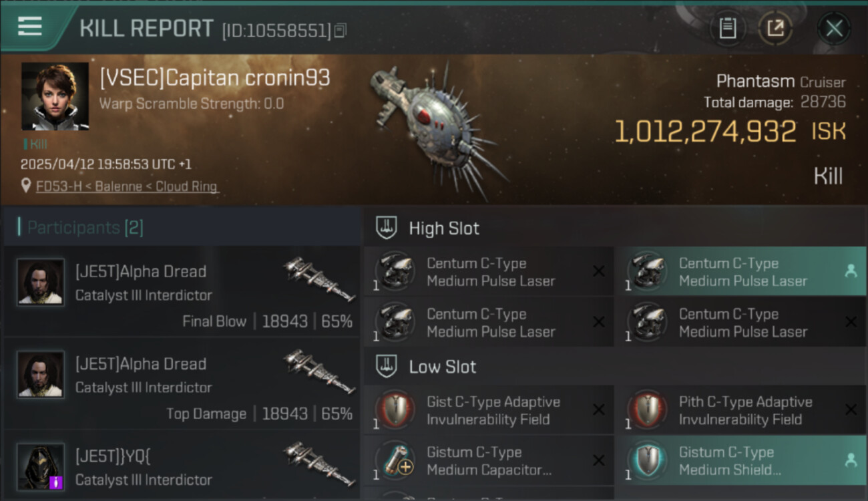Image resolution: width=868 pixels, height=501 pixels.
Task: Open the }YQ{ participant entry
Action: 182,466
